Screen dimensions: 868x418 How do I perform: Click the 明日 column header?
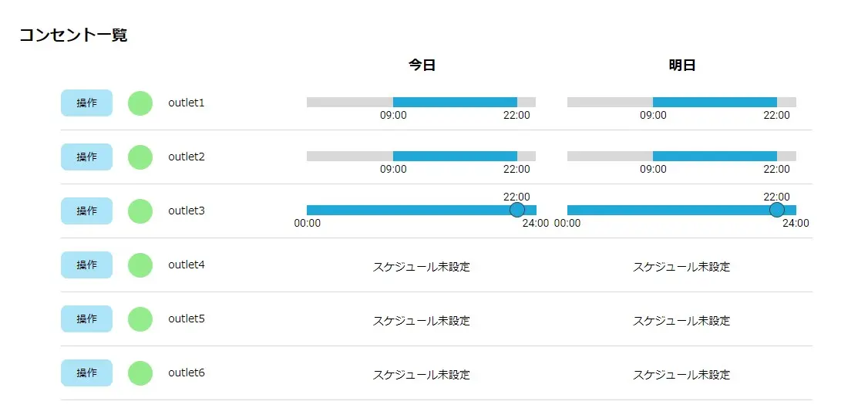(x=682, y=66)
